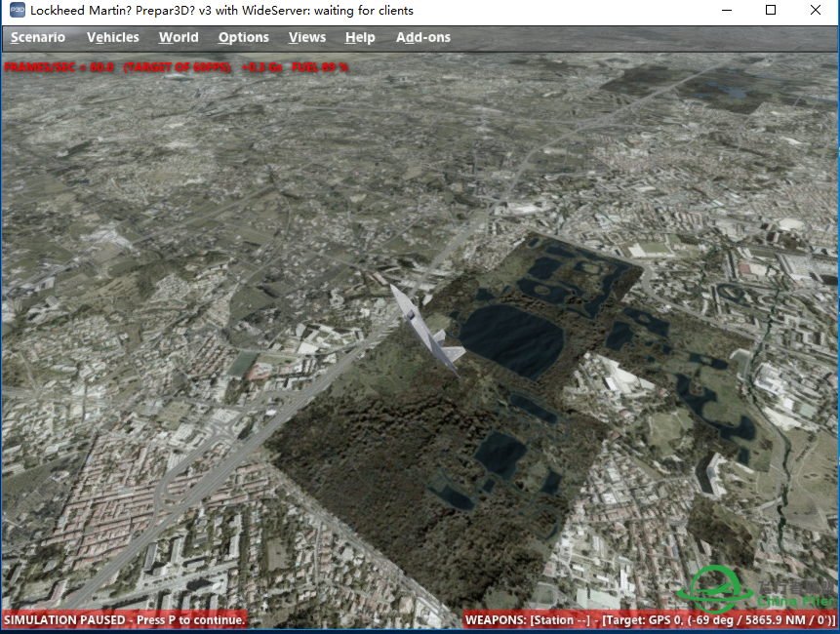The image size is (840, 634).
Task: Click the FUEL percentage readout
Action: pos(320,67)
